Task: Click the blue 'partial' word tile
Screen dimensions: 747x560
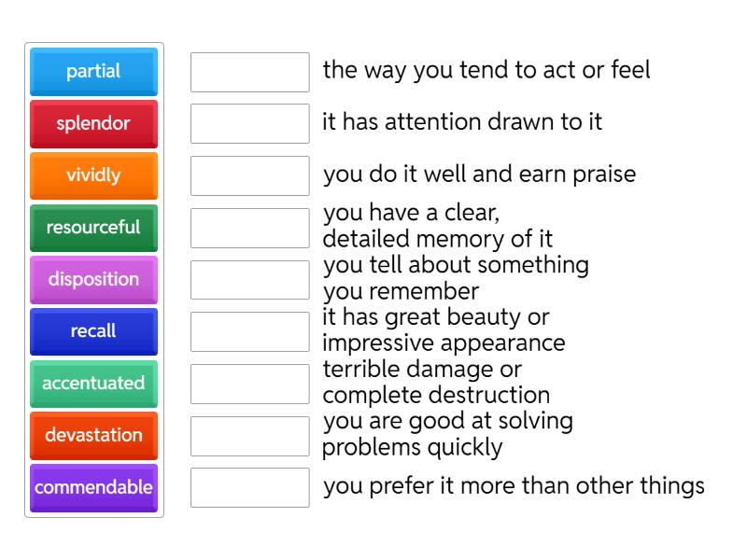Action: (x=93, y=71)
